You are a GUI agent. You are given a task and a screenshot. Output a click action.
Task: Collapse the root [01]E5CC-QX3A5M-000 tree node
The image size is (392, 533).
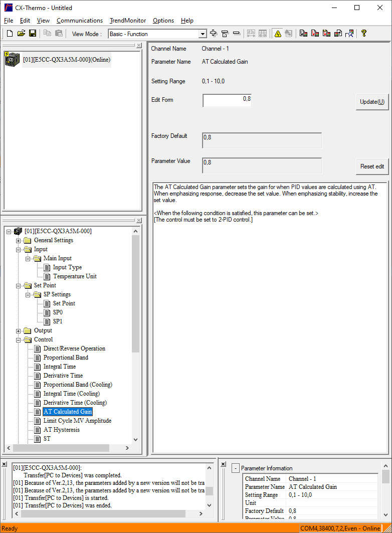(x=9, y=232)
